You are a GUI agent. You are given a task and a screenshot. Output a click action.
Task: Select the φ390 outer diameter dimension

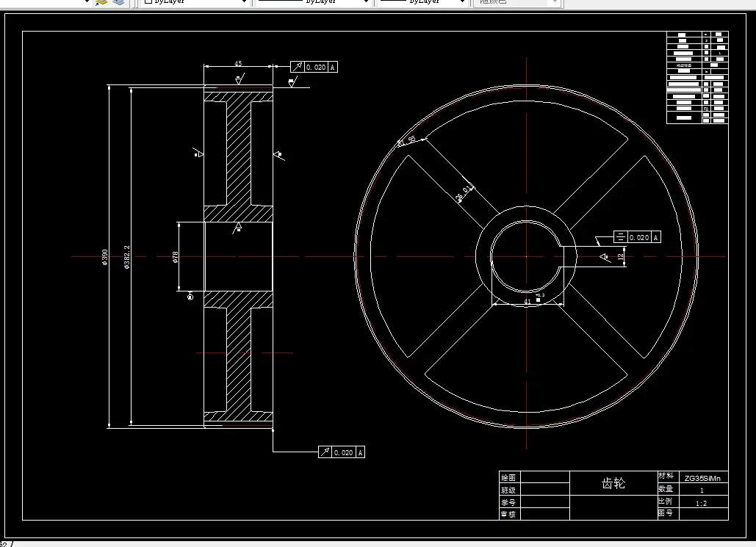click(x=104, y=257)
